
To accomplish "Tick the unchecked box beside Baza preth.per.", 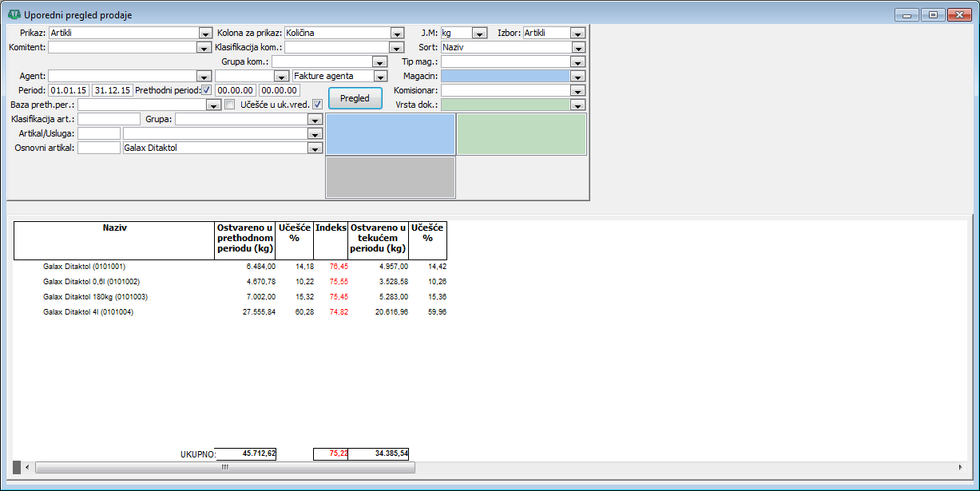I will 230,105.
